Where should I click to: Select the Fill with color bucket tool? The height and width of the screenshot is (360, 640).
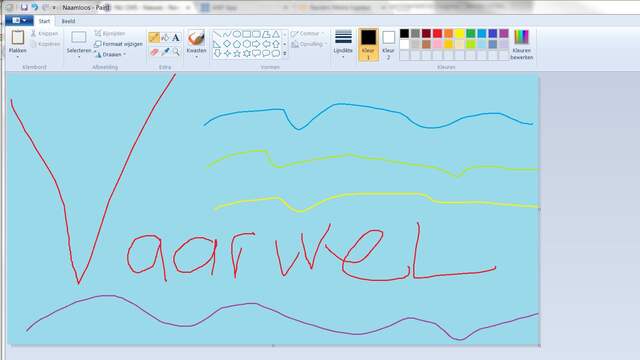tap(165, 38)
